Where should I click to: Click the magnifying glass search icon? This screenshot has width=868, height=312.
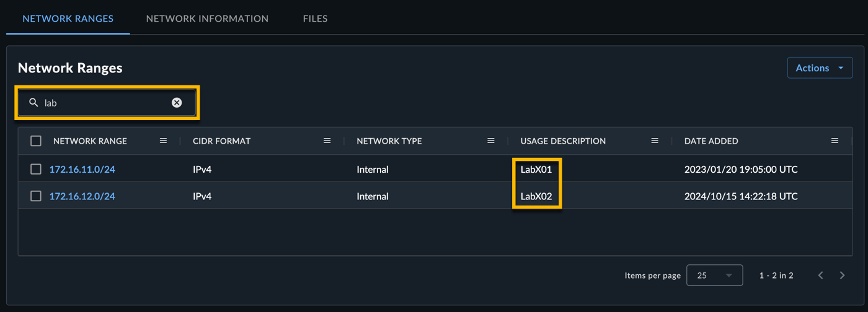pyautogui.click(x=33, y=103)
